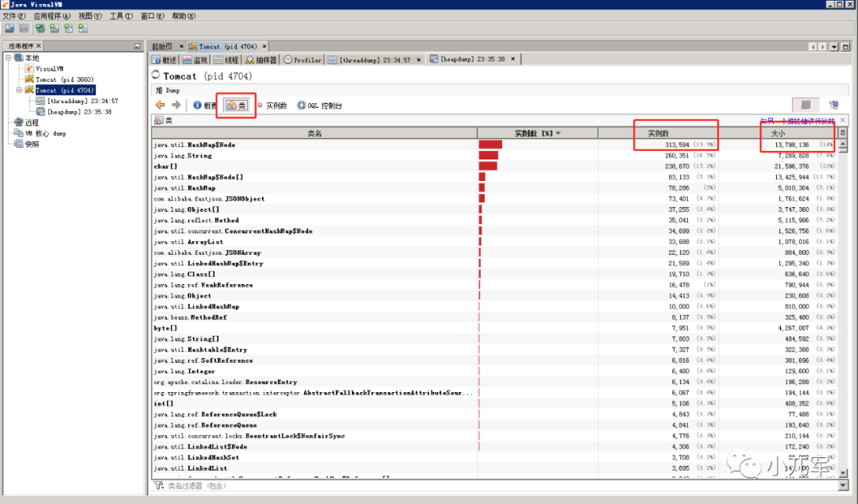Sort by the 实例数 [%] column

point(537,133)
